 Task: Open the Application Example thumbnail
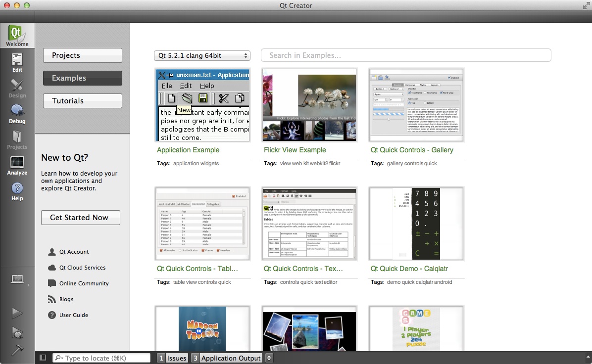tap(202, 105)
